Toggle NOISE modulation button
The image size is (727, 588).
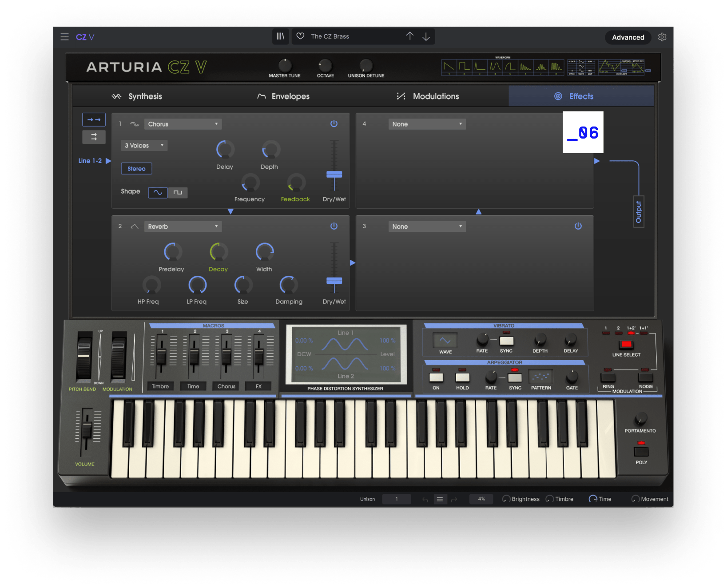pos(645,377)
